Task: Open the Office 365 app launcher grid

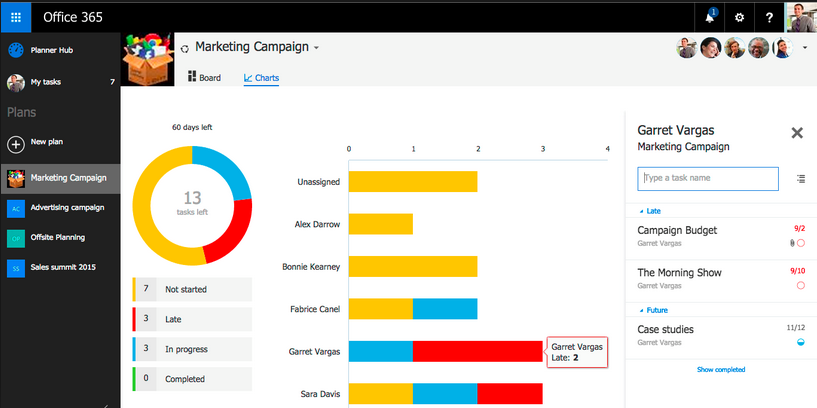Action: pos(16,17)
